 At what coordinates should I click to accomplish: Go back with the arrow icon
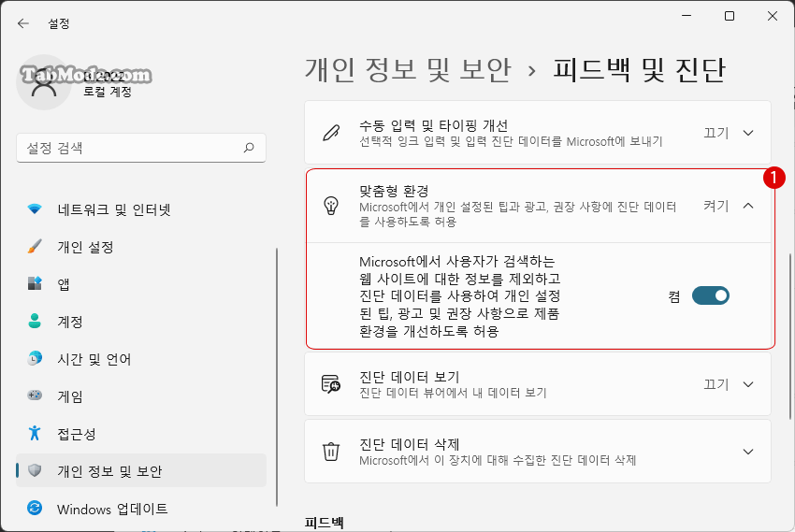pyautogui.click(x=23, y=23)
